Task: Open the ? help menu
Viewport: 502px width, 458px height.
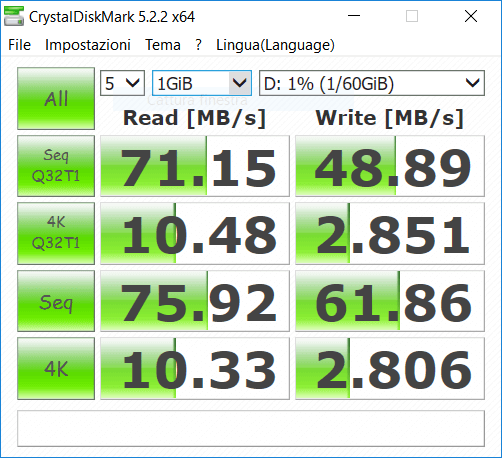Action: pos(198,45)
